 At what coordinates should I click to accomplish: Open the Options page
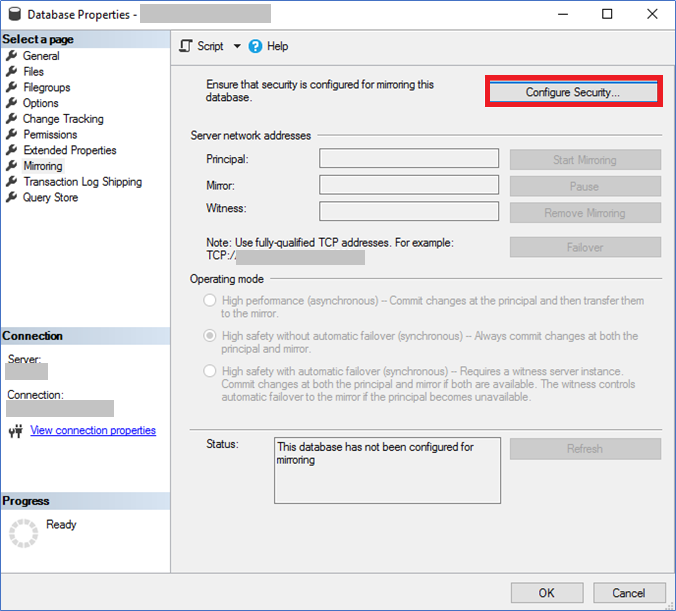41,103
